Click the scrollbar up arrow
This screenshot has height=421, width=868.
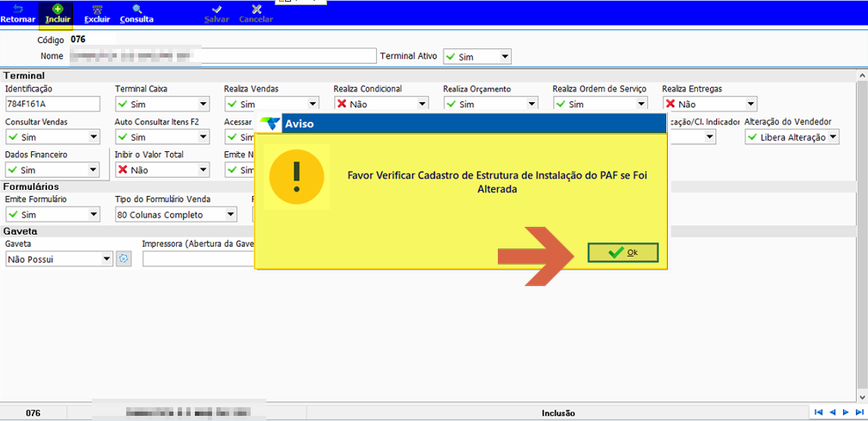click(863, 76)
